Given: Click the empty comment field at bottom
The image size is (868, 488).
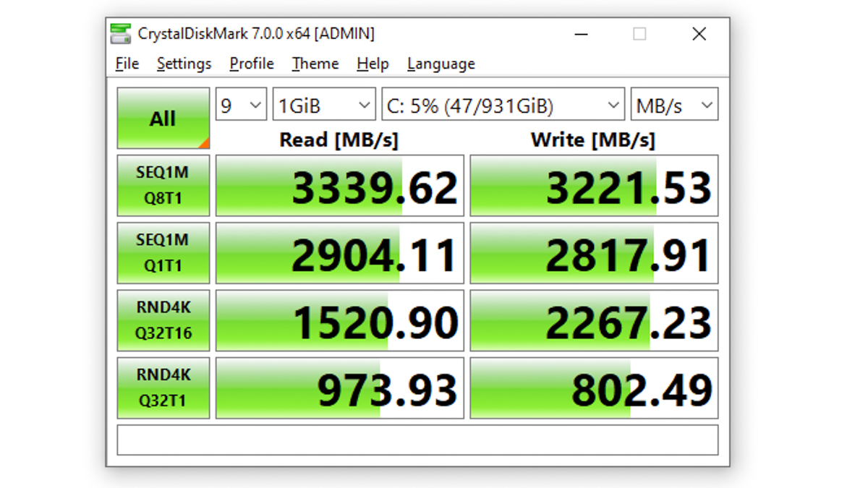Looking at the screenshot, I should coord(417,440).
